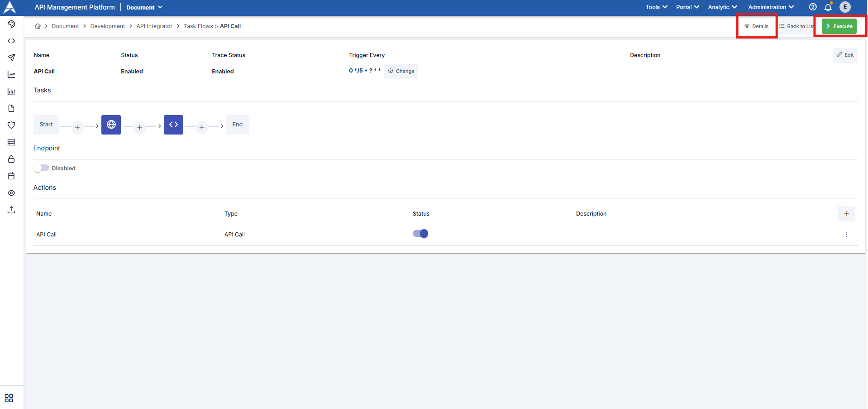Open the Portal menu
The height and width of the screenshot is (409, 868).
coord(687,7)
